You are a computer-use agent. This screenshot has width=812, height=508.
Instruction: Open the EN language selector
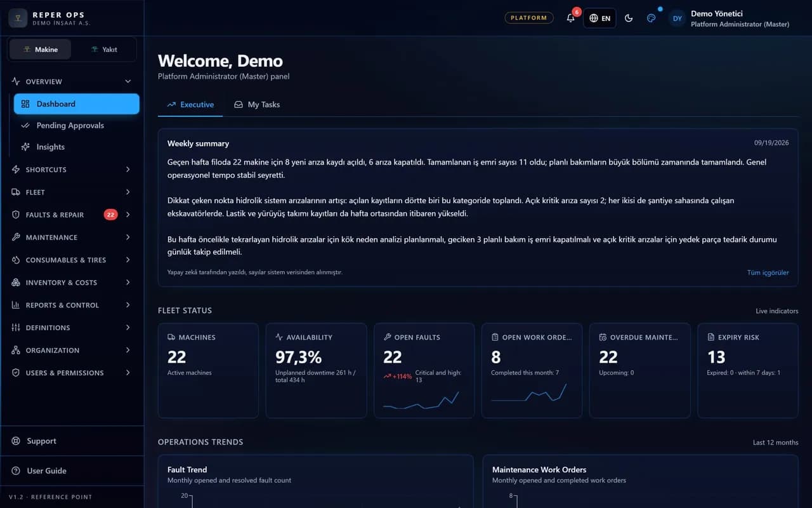point(599,18)
